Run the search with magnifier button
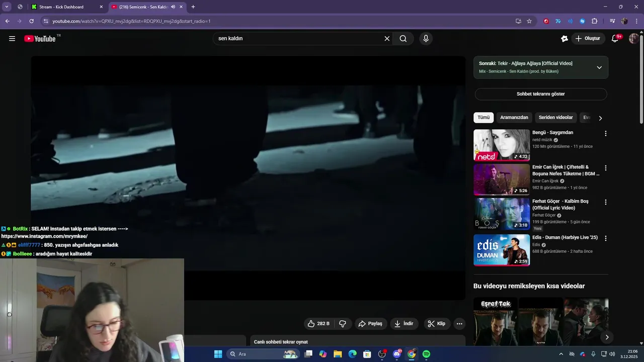This screenshot has height=362, width=644. tap(403, 39)
